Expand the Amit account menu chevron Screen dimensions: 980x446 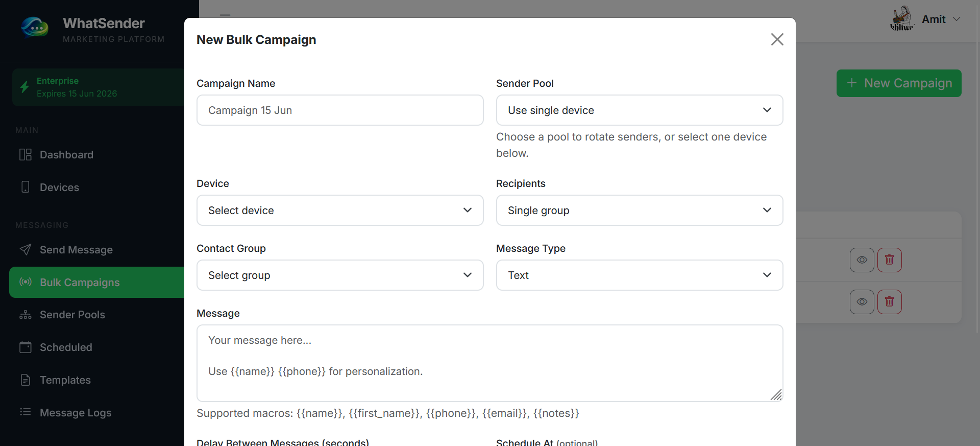(957, 19)
